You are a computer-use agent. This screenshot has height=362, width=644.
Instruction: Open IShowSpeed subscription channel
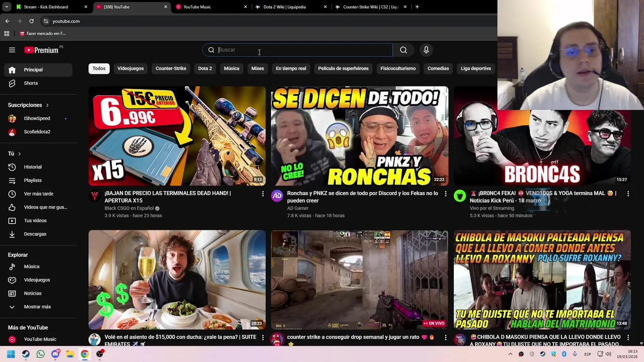[38, 119]
